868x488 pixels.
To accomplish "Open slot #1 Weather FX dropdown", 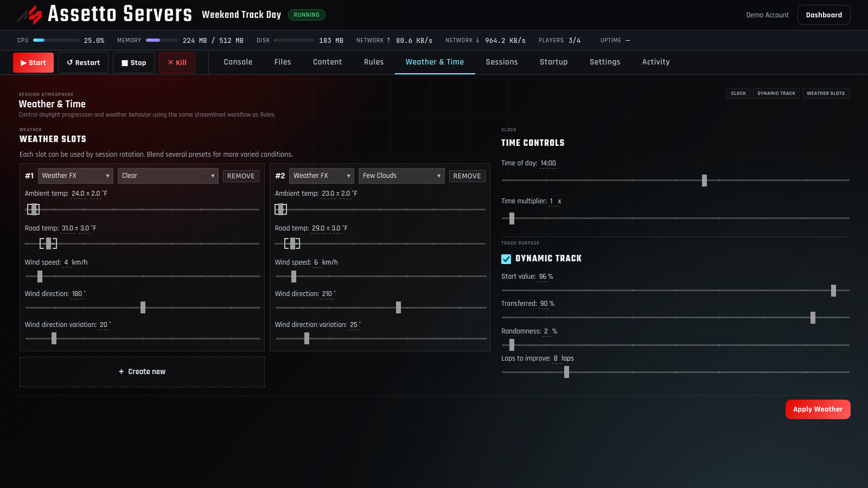I will [x=75, y=176].
